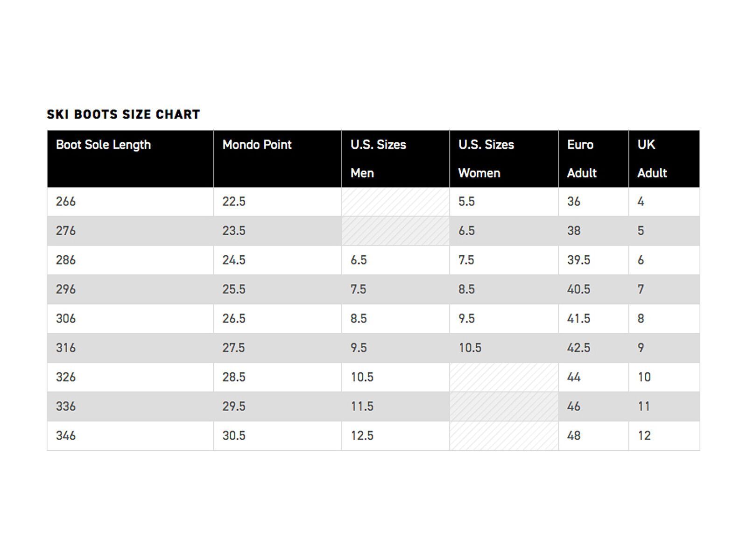747x560 pixels.
Task: Click the U.S. Sizes Women header
Action: point(486,158)
